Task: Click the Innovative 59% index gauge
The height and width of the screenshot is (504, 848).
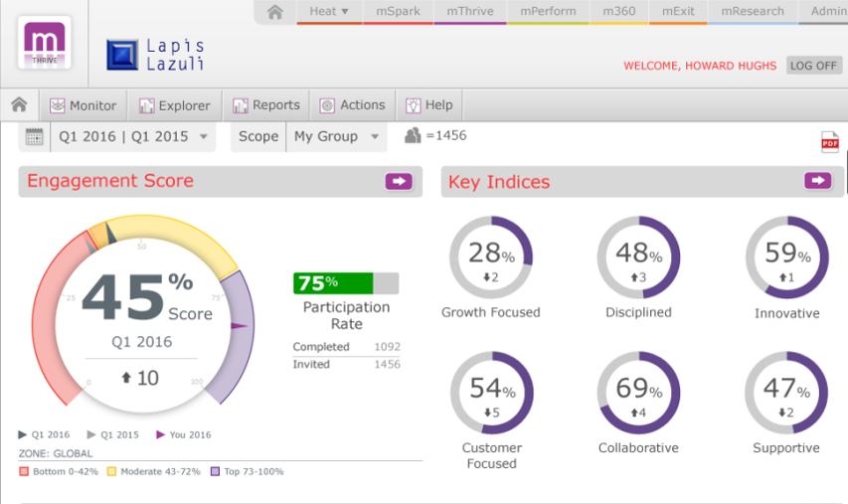Action: (786, 257)
